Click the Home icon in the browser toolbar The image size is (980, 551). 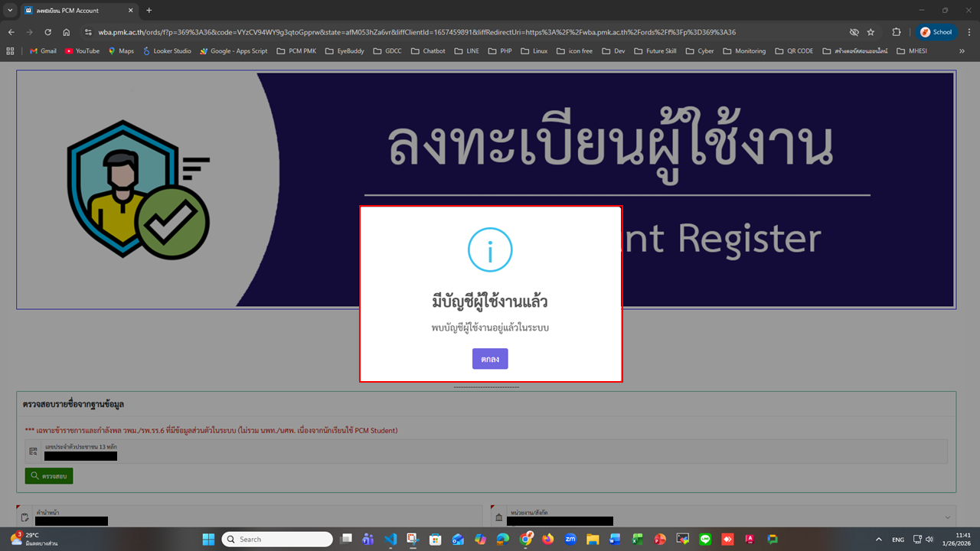tap(66, 32)
